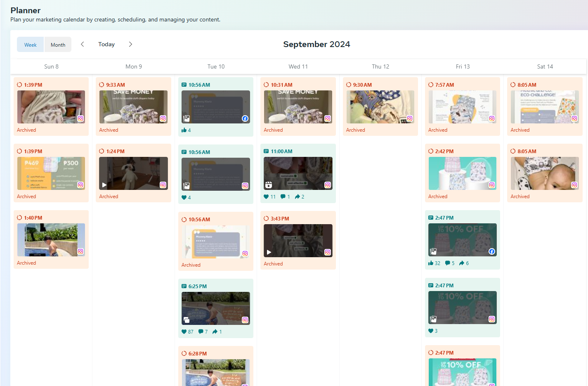
Task: Switch to the Month view tab
Action: (x=58, y=45)
